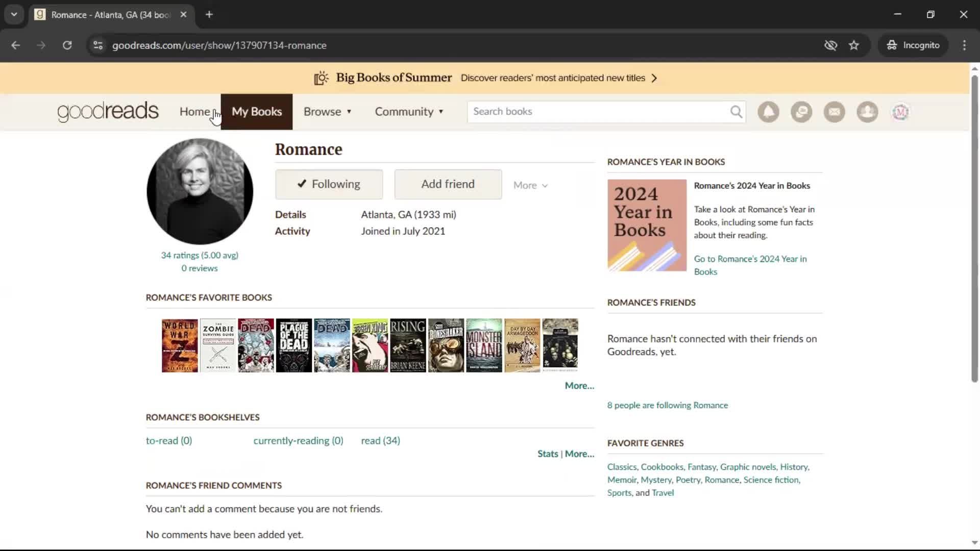Open the discussions chat bubble icon
The width and height of the screenshot is (980, 551).
[801, 112]
